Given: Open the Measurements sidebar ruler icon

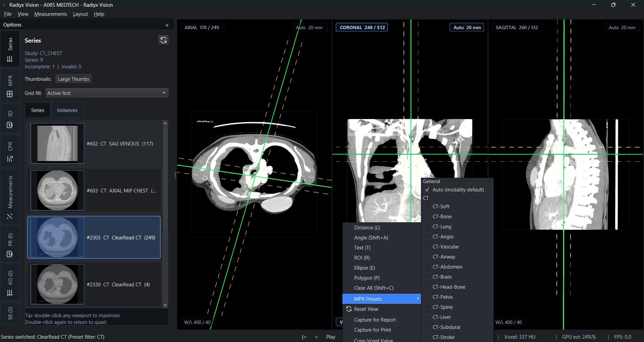Looking at the screenshot, I should click(10, 216).
